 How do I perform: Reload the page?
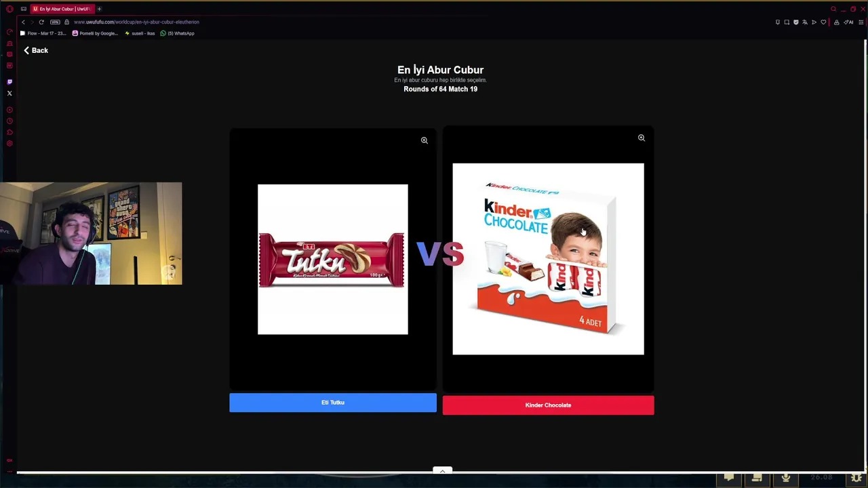pyautogui.click(x=41, y=22)
